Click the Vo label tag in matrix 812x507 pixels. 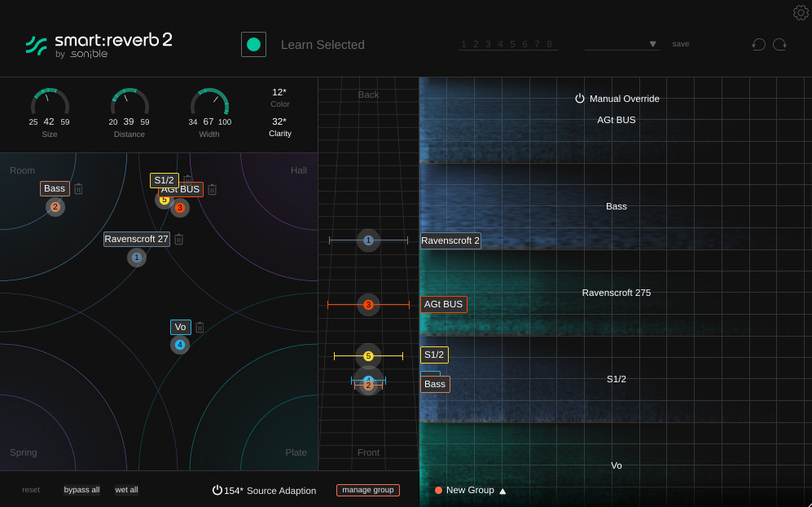click(x=180, y=327)
